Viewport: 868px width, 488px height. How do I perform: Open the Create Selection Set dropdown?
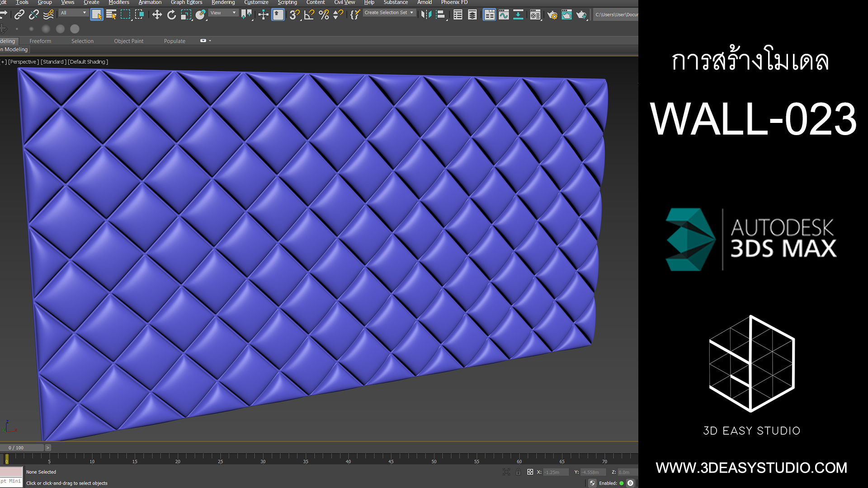click(389, 13)
